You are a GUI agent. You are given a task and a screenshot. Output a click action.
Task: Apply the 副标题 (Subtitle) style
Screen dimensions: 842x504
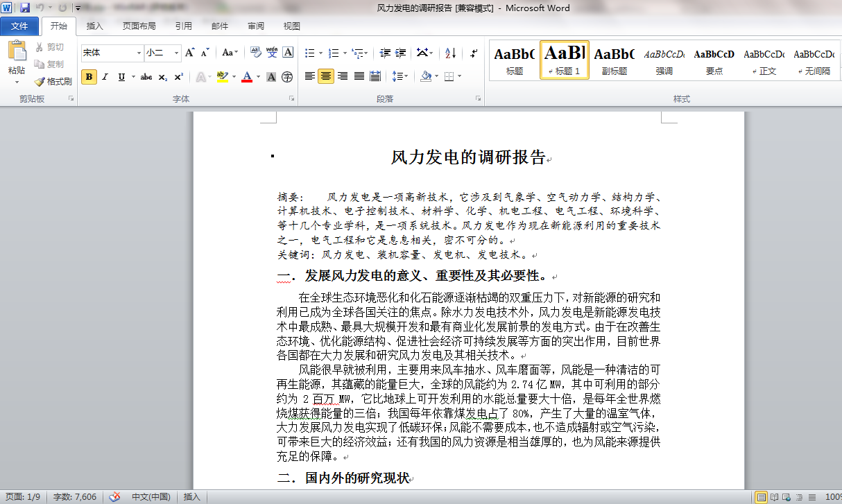614,60
